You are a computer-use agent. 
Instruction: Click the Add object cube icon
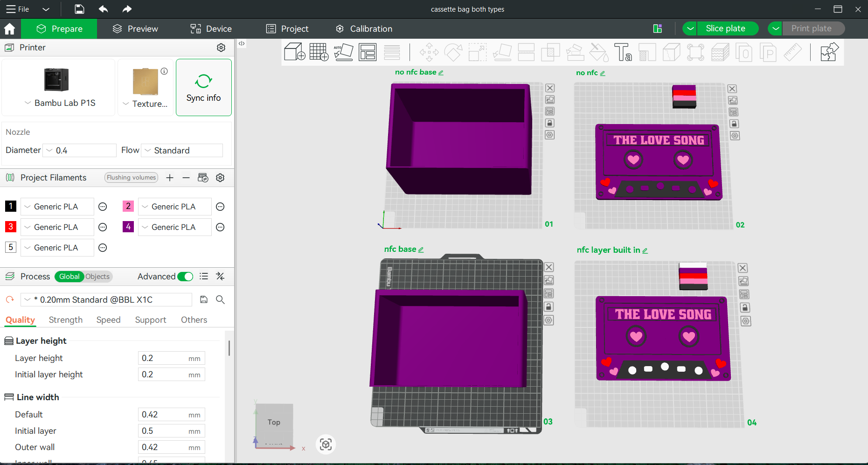(294, 52)
